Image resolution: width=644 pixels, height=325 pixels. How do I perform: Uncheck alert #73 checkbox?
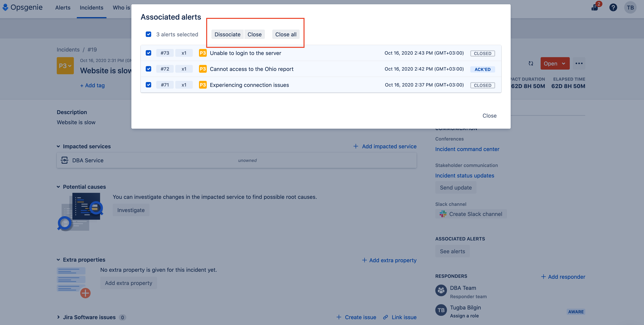pyautogui.click(x=148, y=53)
